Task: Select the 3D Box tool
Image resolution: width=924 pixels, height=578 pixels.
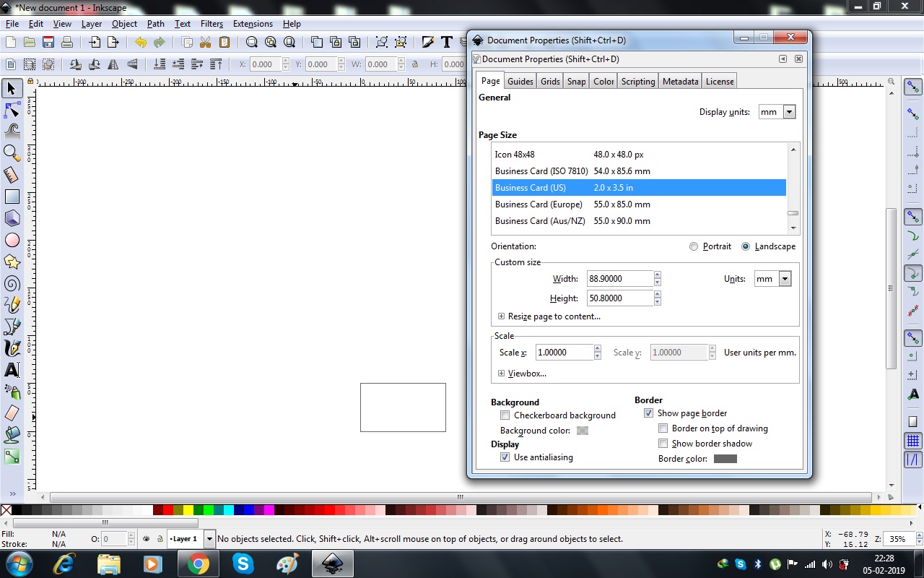Action: click(12, 218)
